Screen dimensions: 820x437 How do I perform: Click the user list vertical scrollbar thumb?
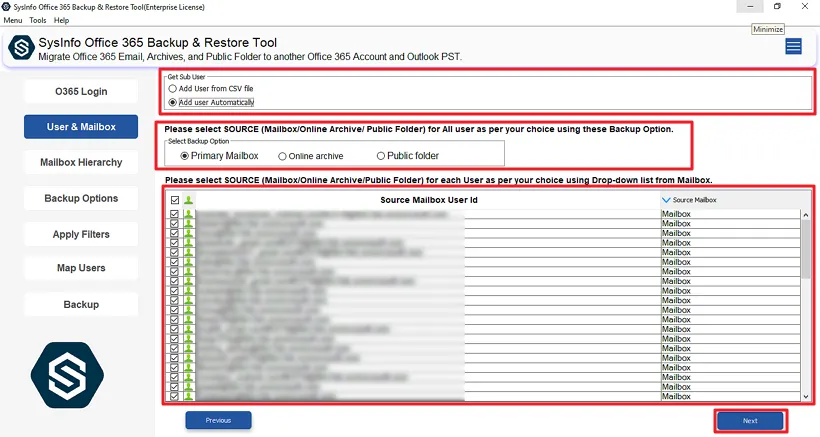(x=806, y=249)
